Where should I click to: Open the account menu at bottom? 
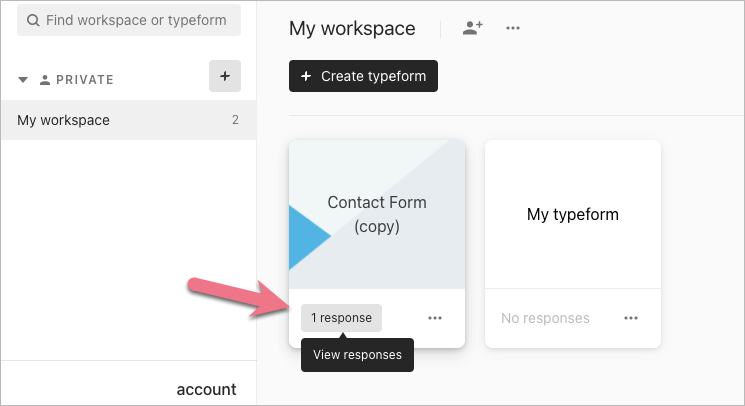tap(206, 389)
